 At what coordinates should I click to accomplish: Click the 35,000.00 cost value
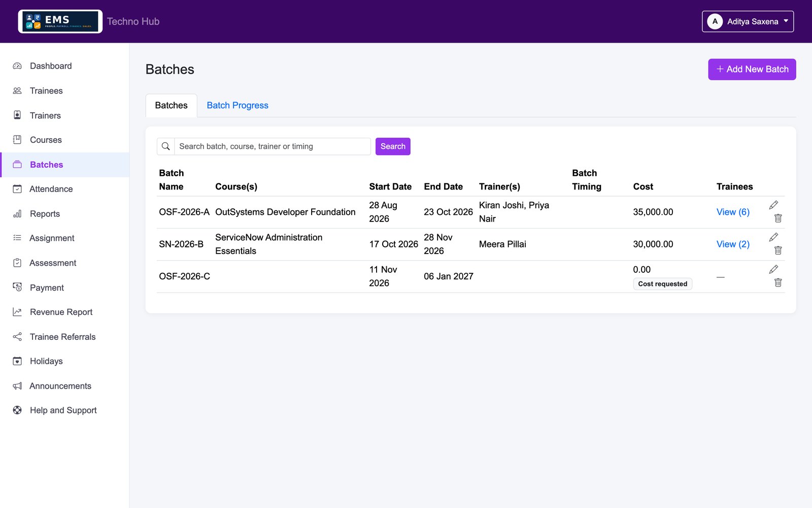click(653, 212)
